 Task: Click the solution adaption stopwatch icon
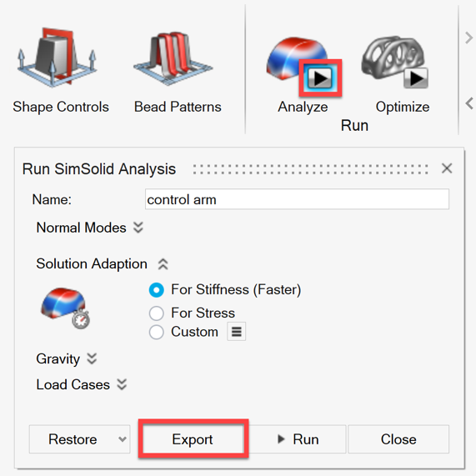point(65,308)
